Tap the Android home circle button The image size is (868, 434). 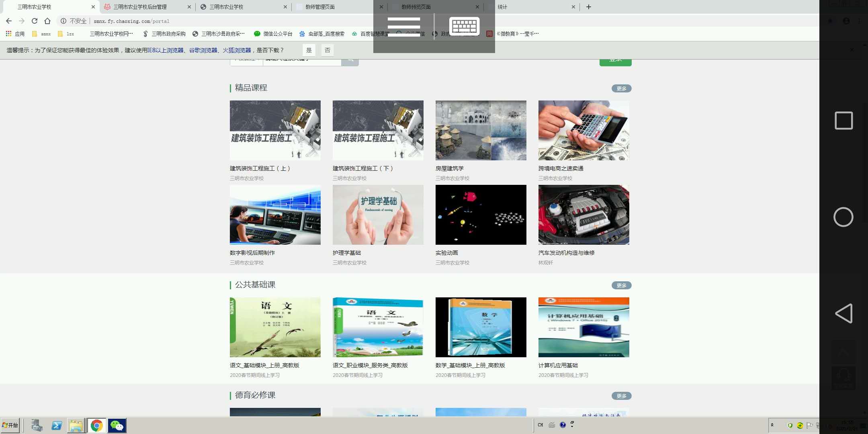(843, 217)
